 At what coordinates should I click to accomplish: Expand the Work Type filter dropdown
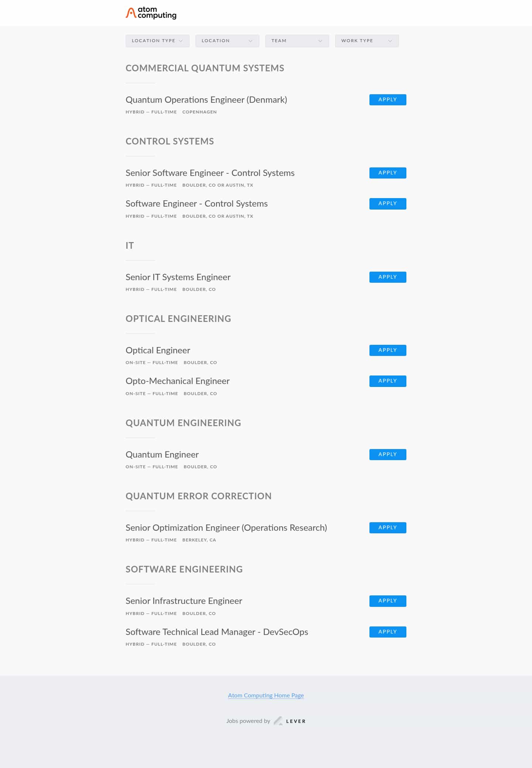coord(367,41)
